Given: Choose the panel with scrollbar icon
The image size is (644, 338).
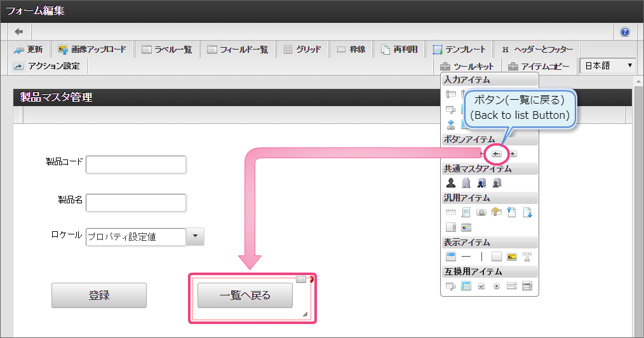Looking at the screenshot, I should (451, 227).
